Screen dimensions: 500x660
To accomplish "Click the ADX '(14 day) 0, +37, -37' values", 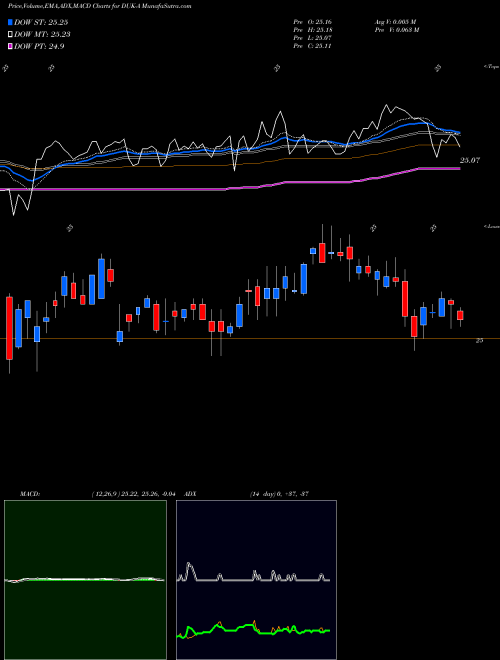I will tap(279, 493).
